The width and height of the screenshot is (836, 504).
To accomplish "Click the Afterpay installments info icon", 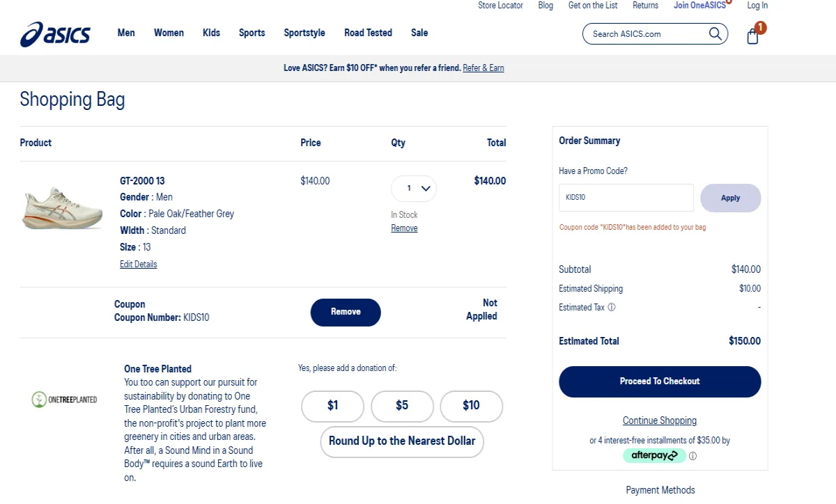I will click(692, 456).
